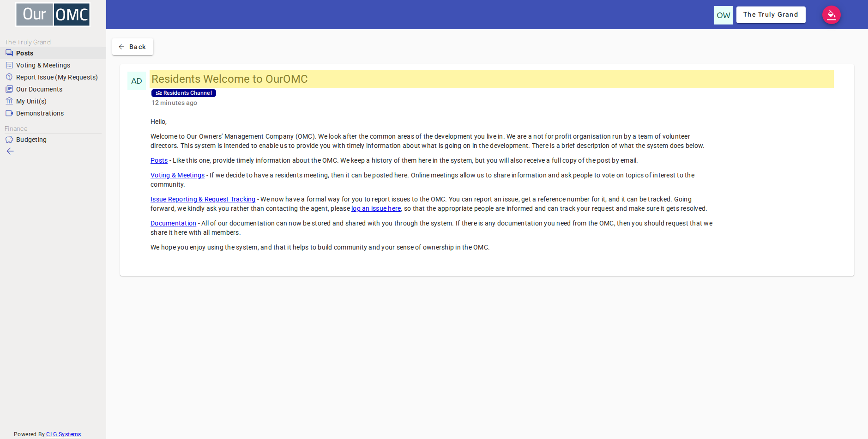Click the AD author avatar
The width and height of the screenshot is (868, 439).
(137, 81)
